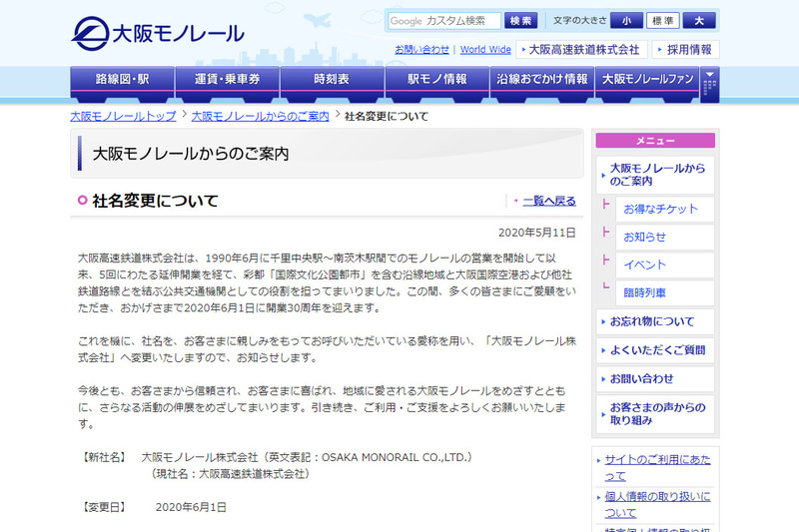Go to 大阪モノレールトップ breadcrumb

[123, 116]
